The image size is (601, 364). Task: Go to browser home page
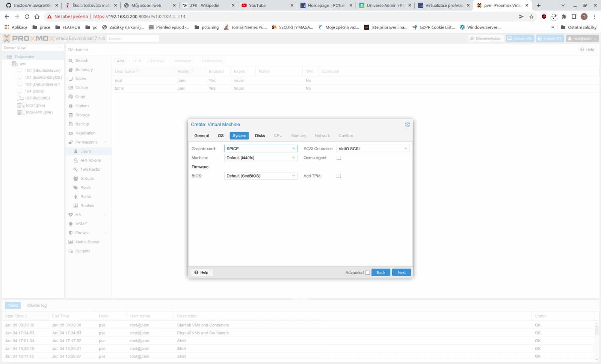tap(37, 17)
